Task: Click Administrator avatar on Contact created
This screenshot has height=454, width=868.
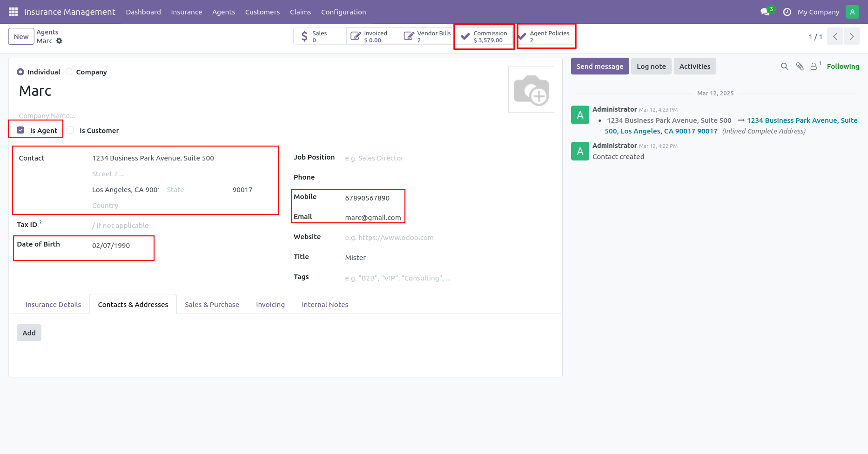Action: click(580, 151)
